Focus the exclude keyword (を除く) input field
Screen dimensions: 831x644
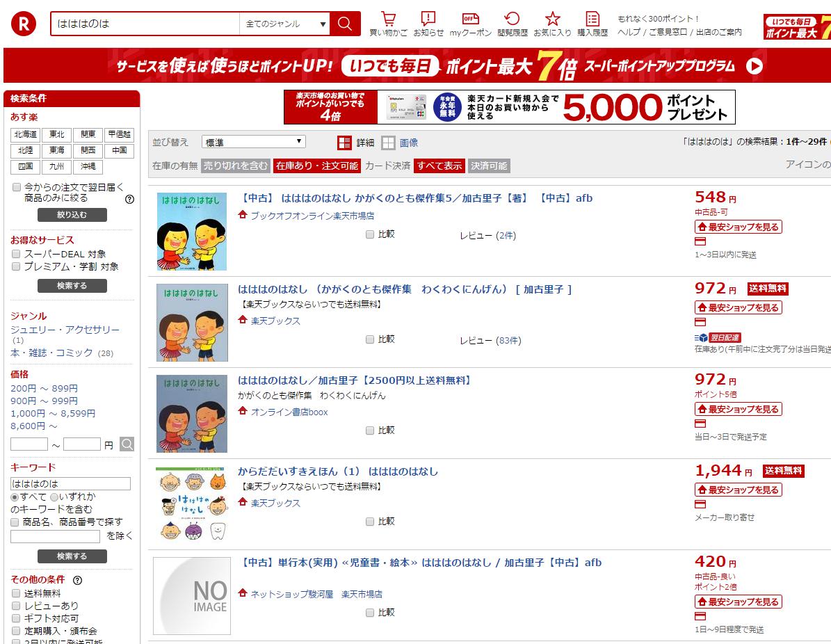coord(55,536)
